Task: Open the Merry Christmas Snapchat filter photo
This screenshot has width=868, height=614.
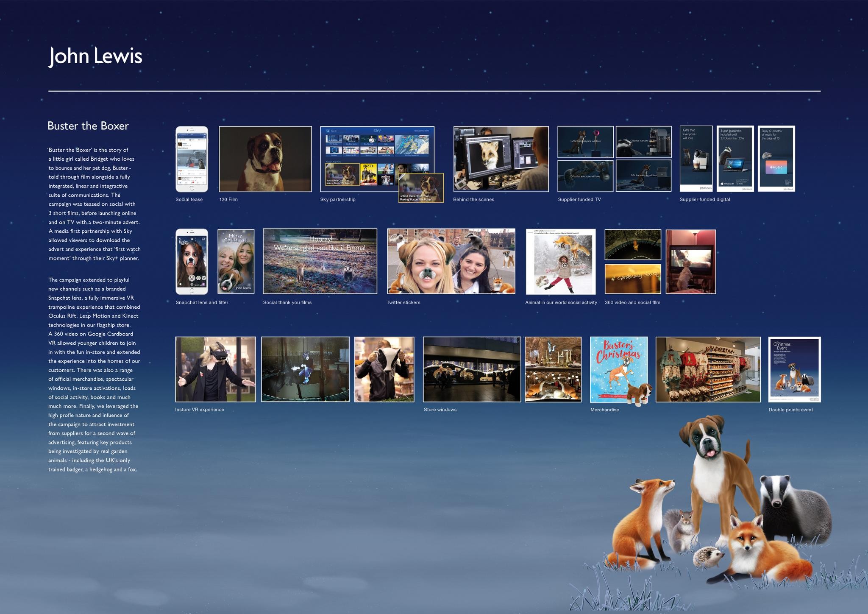Action: pyautogui.click(x=236, y=262)
